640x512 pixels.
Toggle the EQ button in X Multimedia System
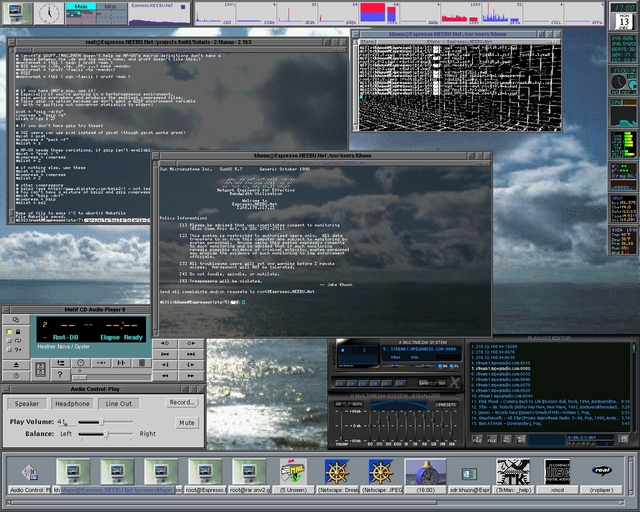coord(442,366)
